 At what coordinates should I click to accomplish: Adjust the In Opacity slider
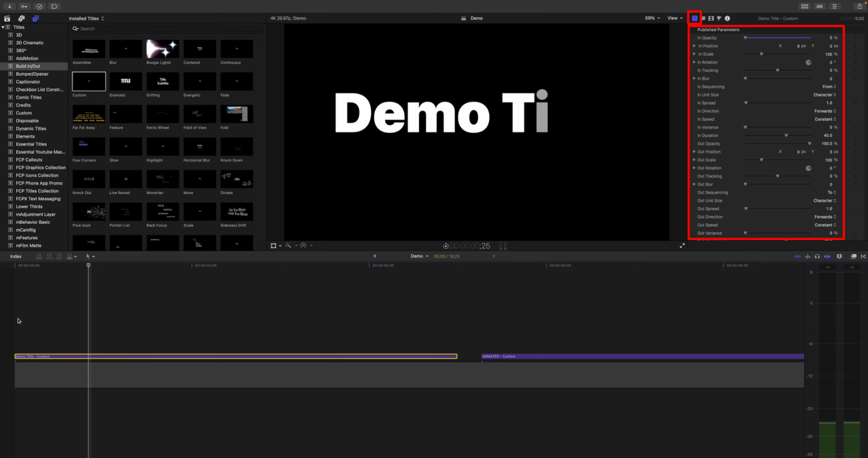coord(778,38)
